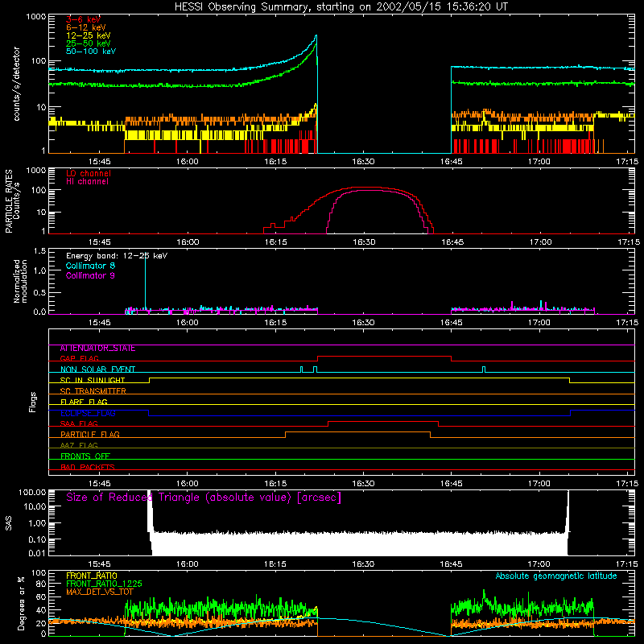
Task: Click the SC_IN_SUNLIGHT flag label
Action: tap(93, 380)
